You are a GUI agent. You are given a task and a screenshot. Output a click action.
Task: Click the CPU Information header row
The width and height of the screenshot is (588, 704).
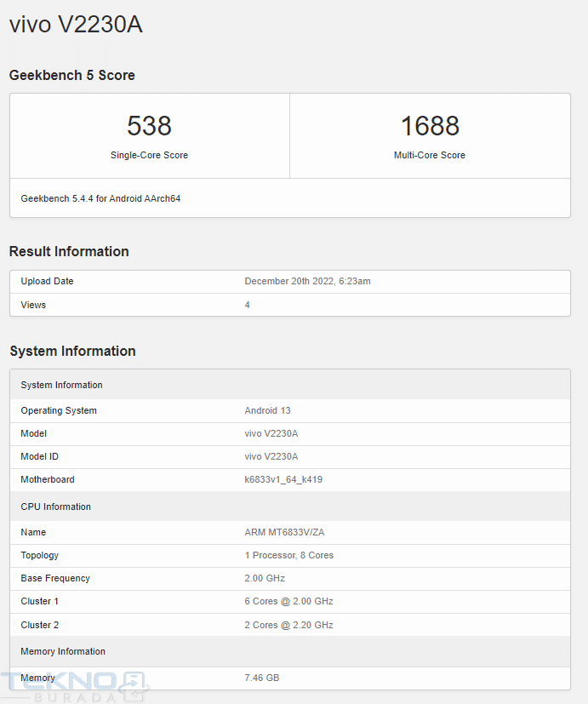pos(290,507)
